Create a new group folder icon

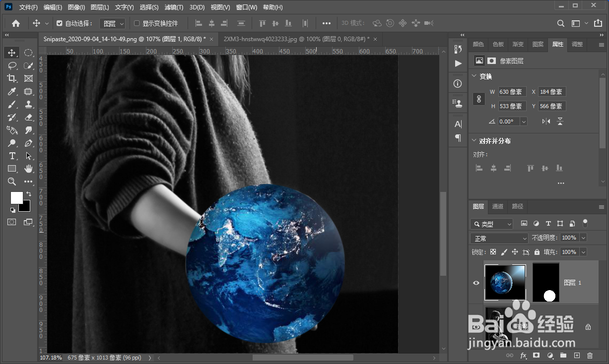(563, 356)
